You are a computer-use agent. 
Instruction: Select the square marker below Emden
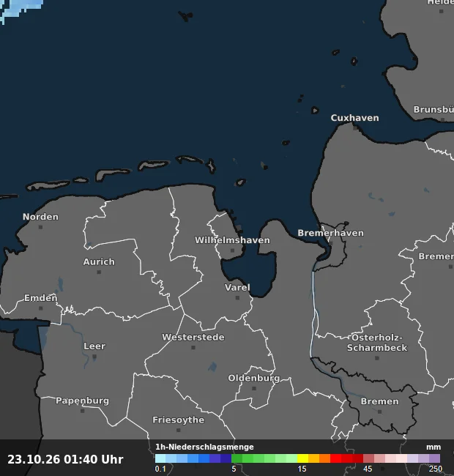tap(41, 308)
